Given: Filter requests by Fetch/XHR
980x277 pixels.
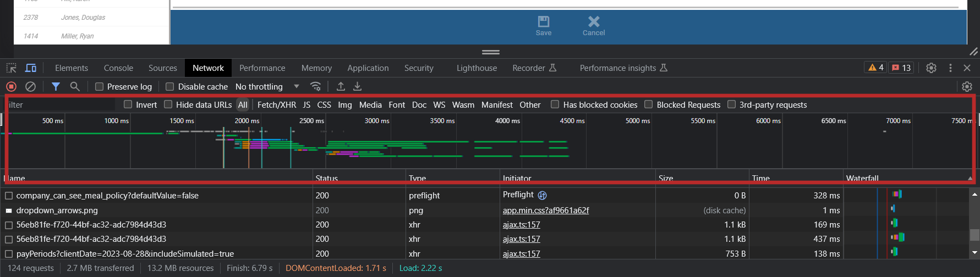Looking at the screenshot, I should click(277, 104).
